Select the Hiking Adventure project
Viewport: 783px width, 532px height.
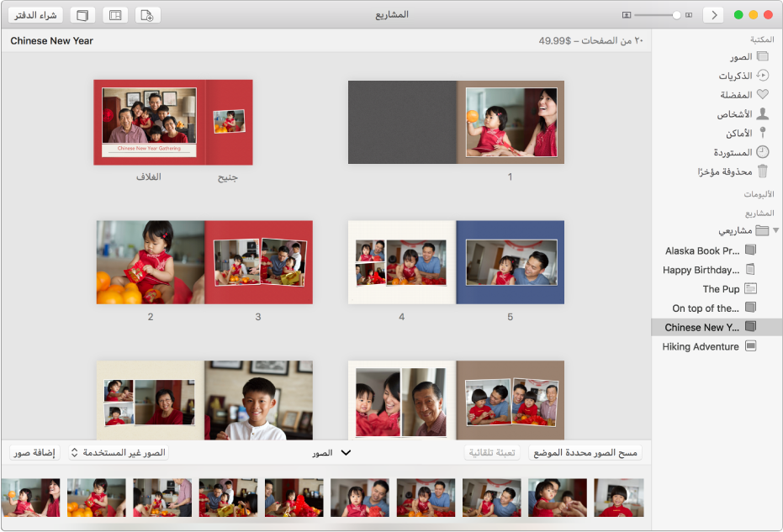[709, 346]
